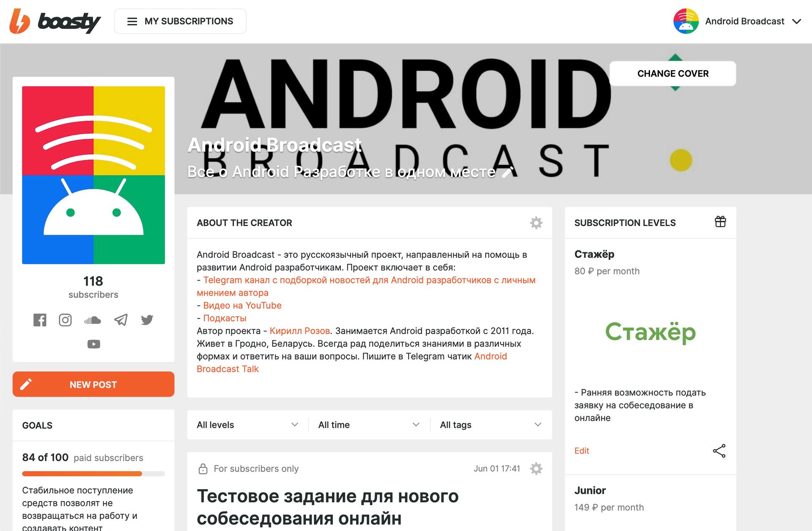Click the Goals section heading
Image resolution: width=812 pixels, height=531 pixels.
click(x=37, y=426)
